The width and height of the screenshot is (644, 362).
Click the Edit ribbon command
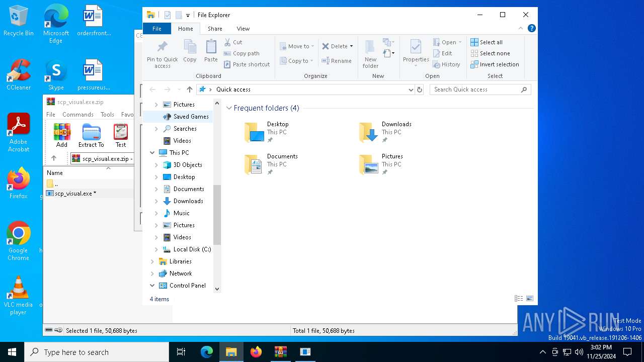coord(443,53)
